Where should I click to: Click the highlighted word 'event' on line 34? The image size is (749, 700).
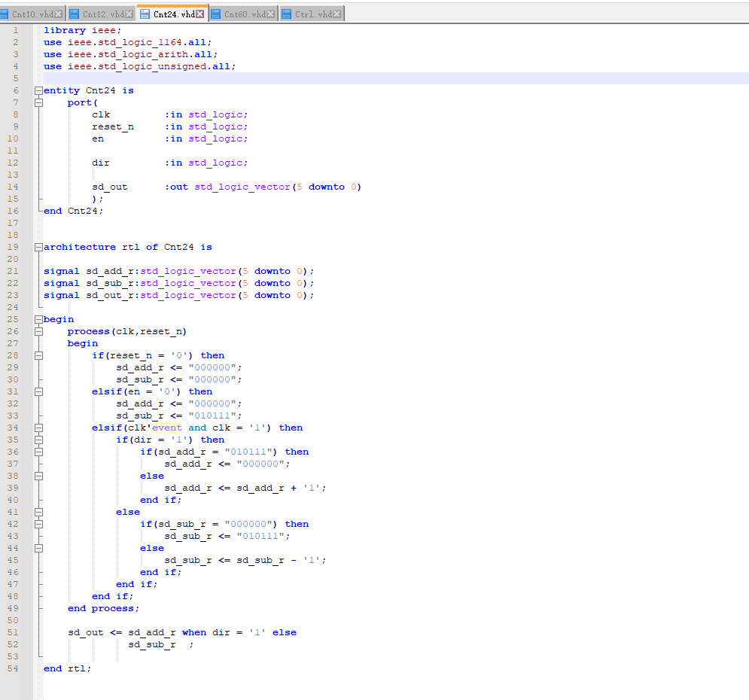[166, 428]
